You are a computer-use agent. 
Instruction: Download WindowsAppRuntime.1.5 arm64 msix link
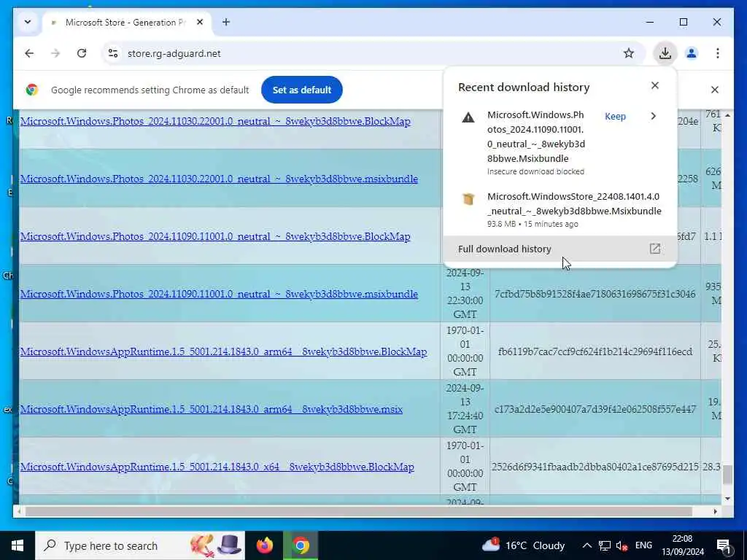pyautogui.click(x=211, y=410)
